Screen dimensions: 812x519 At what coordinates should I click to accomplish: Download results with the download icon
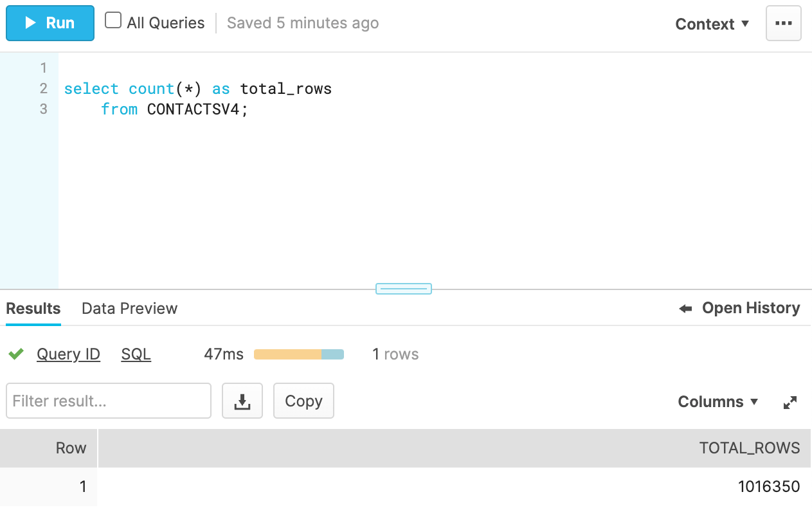click(x=242, y=401)
